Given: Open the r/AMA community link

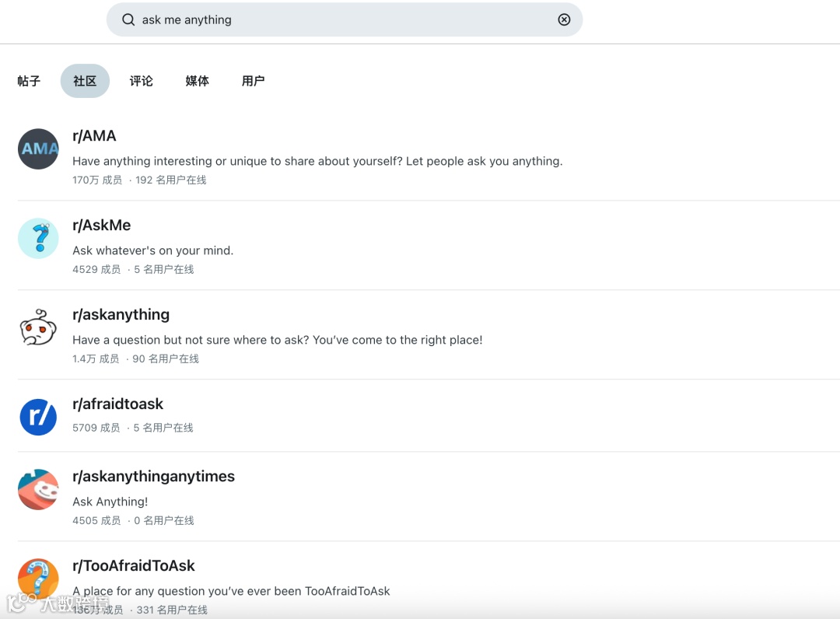Looking at the screenshot, I should [x=94, y=136].
